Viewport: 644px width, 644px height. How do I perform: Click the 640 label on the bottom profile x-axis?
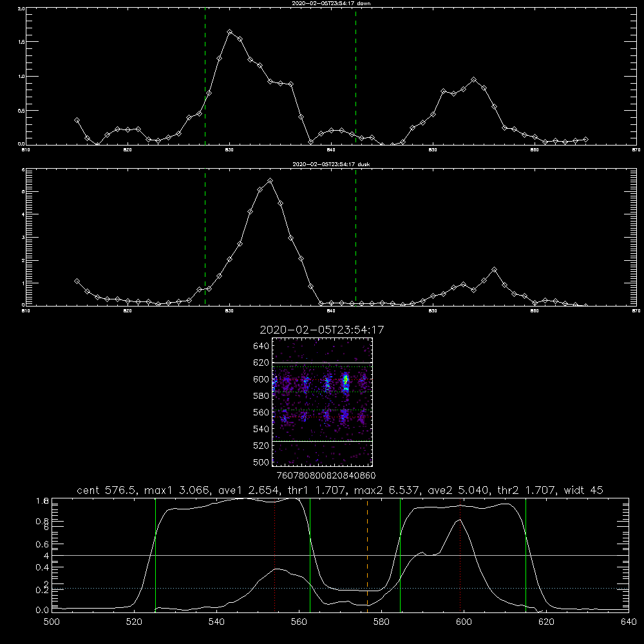pyautogui.click(x=629, y=622)
